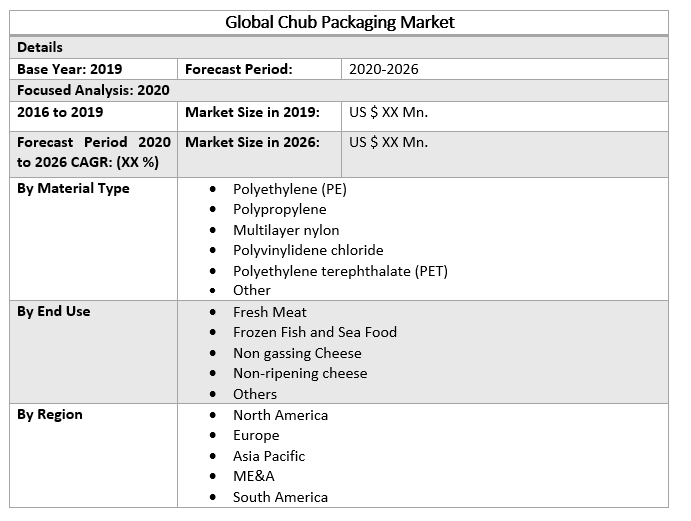Select the Focused Analysis: 2020 row
The height and width of the screenshot is (521, 691).
pyautogui.click(x=93, y=90)
